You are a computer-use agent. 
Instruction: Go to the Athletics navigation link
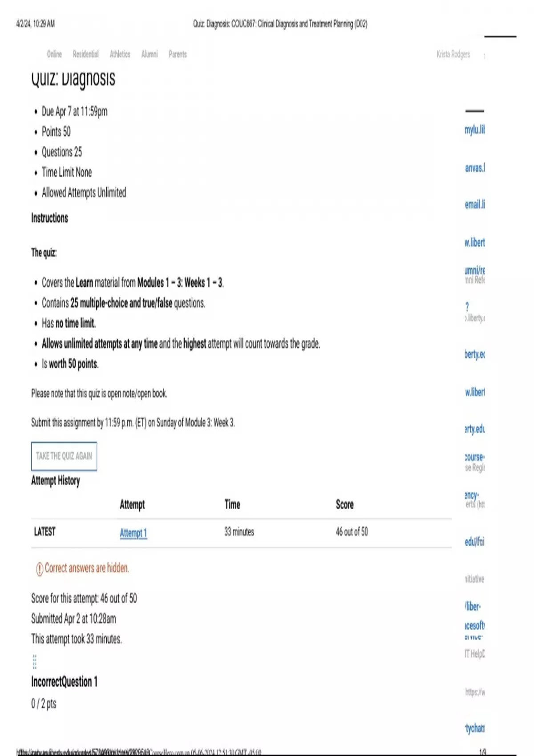[x=120, y=54]
